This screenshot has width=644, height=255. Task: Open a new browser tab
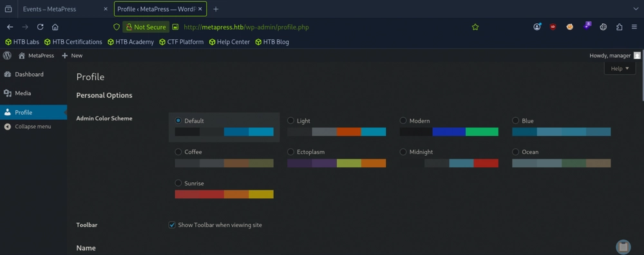[x=216, y=9]
